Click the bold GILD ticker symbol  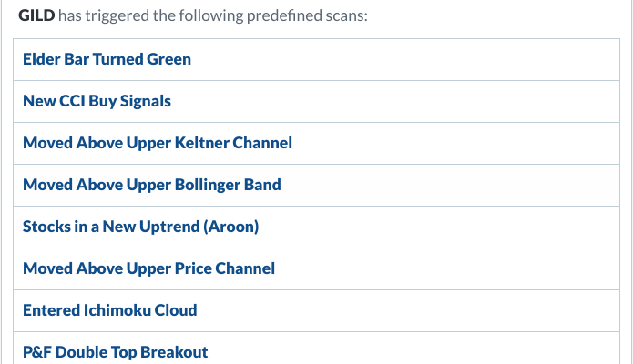pos(36,15)
